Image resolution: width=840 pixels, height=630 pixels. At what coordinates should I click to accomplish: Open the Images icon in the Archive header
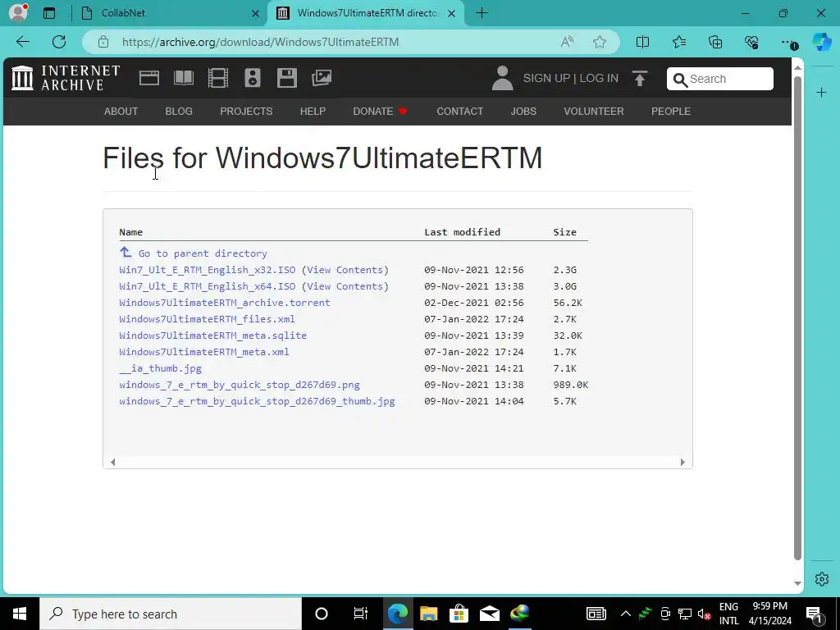pos(322,78)
